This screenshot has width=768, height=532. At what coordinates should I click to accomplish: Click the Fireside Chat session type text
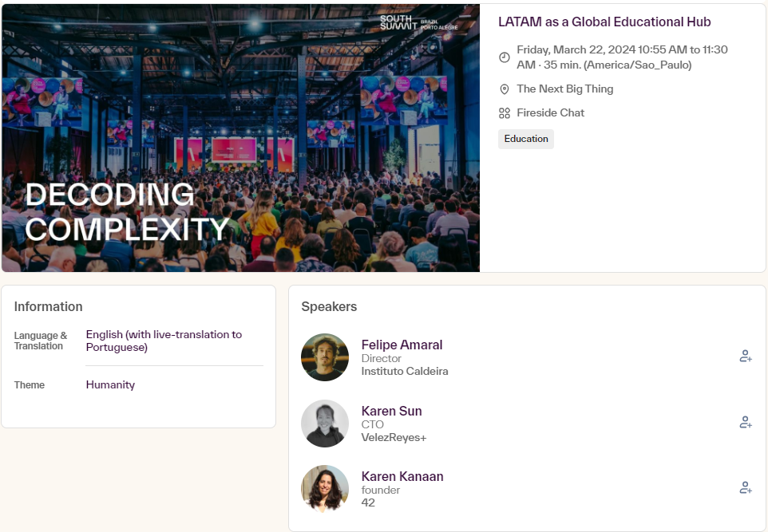tap(551, 113)
